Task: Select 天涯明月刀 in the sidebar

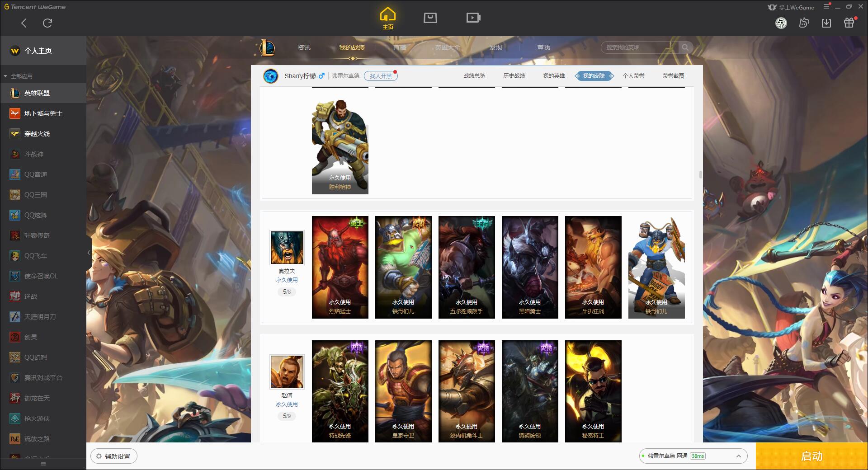Action: coord(43,317)
